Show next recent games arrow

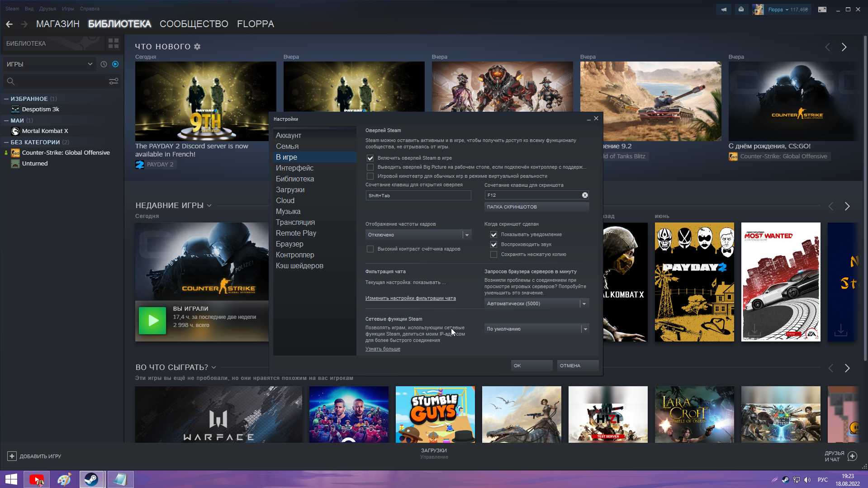(847, 206)
